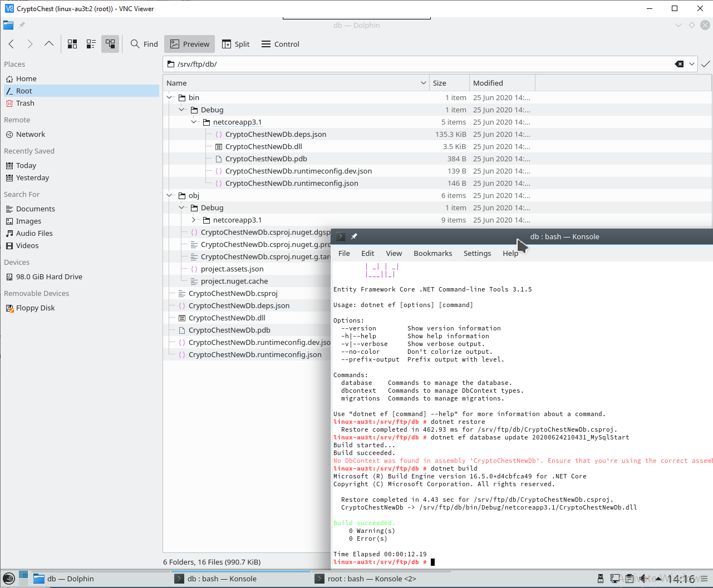The height and width of the screenshot is (588, 713).
Task: Open Konsole View menu
Action: coord(394,253)
